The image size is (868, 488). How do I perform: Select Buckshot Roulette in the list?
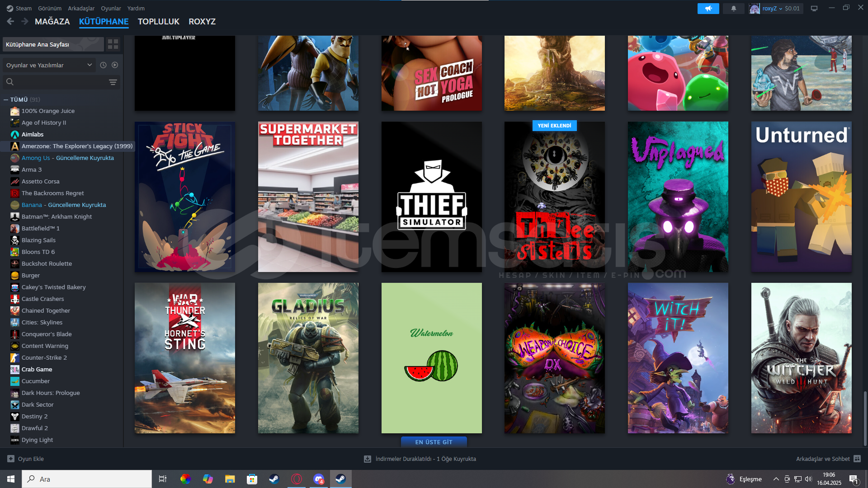(47, 263)
